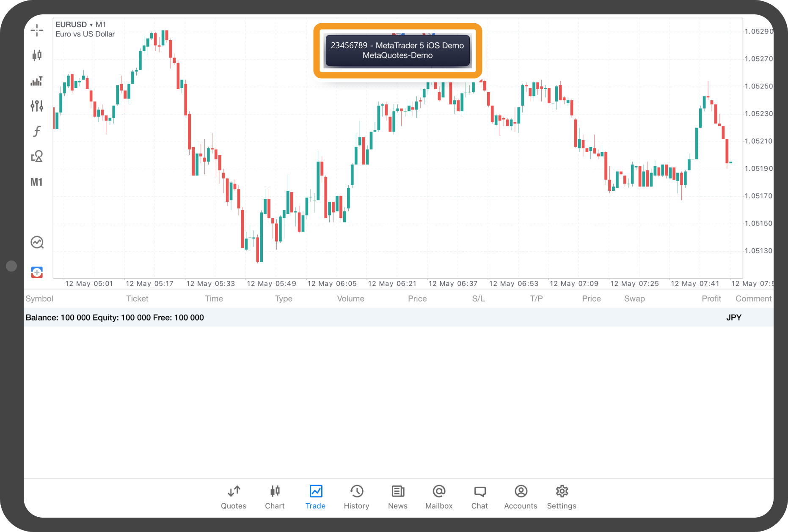Change timeframe via M1 button
788x532 pixels.
pos(36,182)
